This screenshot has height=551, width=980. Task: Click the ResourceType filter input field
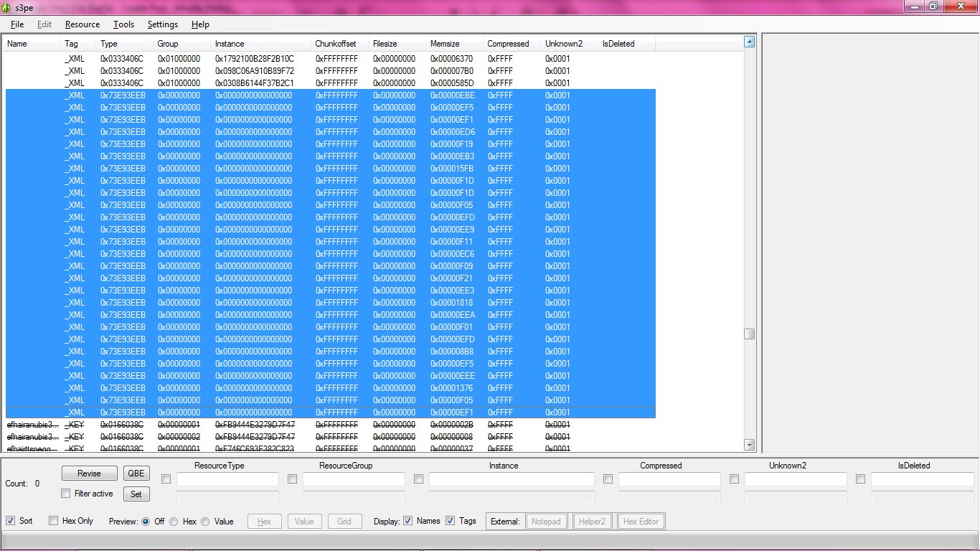pos(227,479)
